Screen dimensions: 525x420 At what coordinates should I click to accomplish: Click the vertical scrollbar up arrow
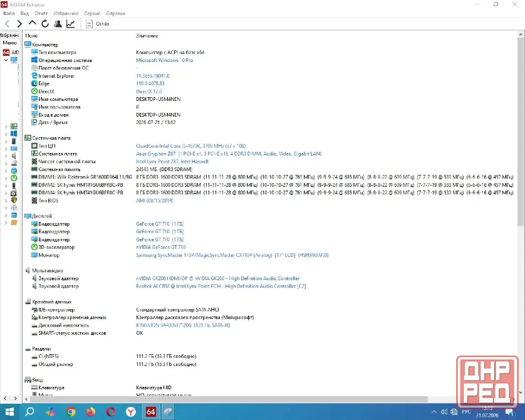[521, 34]
